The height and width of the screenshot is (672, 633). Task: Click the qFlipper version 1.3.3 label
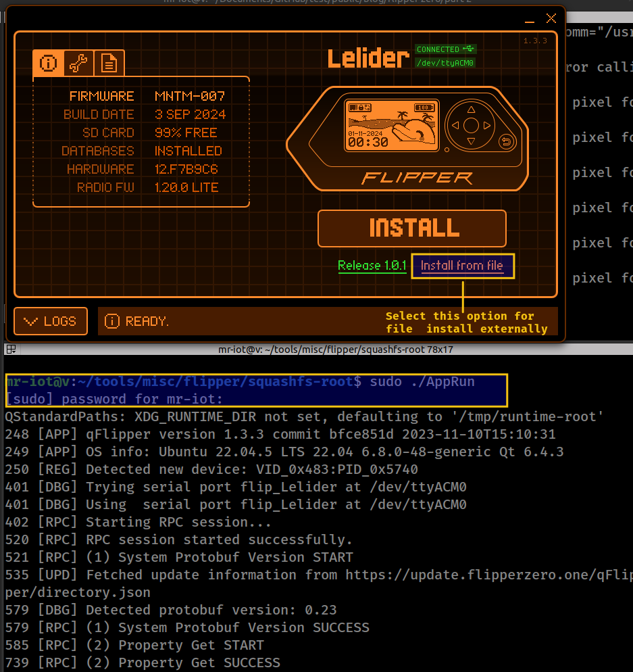point(535,41)
